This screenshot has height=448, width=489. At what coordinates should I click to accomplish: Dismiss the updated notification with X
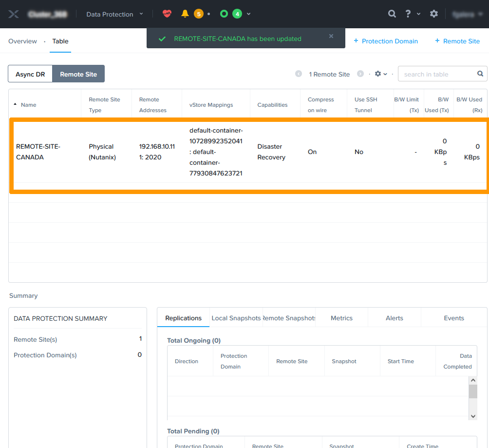pos(331,36)
